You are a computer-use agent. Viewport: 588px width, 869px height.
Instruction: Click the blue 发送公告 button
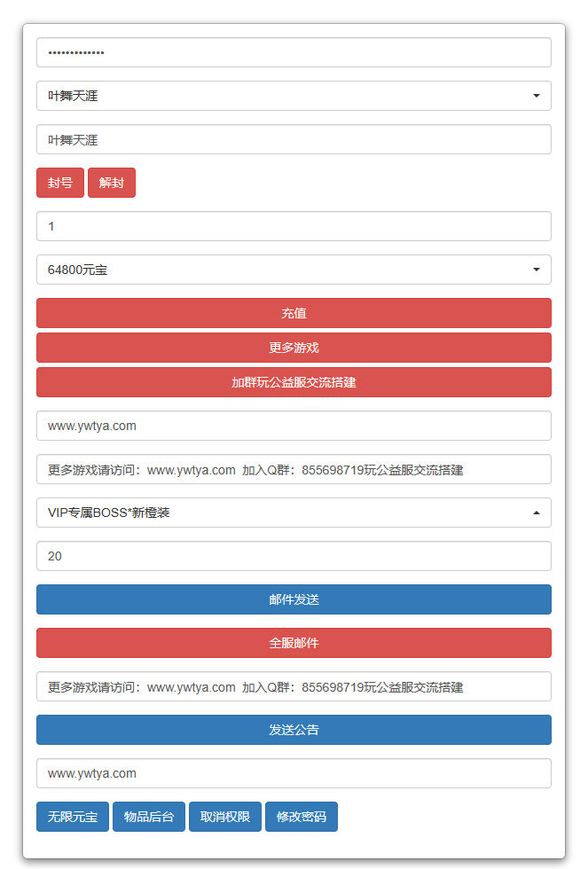tap(294, 730)
